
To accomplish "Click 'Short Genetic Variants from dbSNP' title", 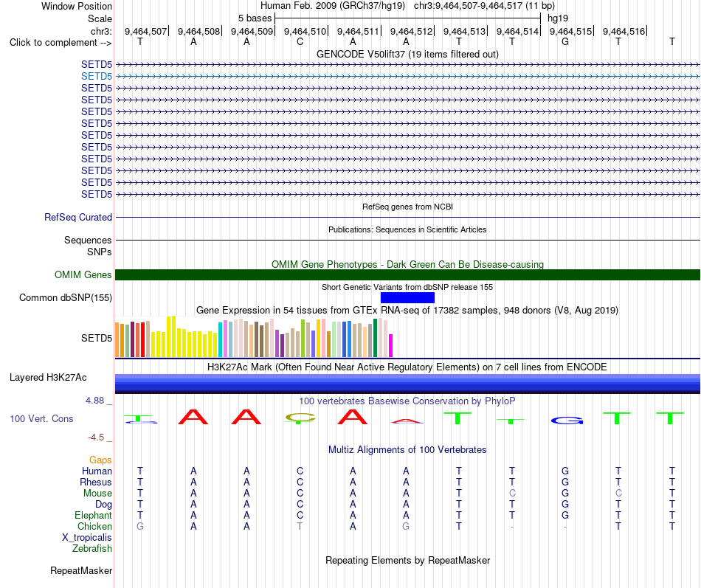I will click(407, 287).
